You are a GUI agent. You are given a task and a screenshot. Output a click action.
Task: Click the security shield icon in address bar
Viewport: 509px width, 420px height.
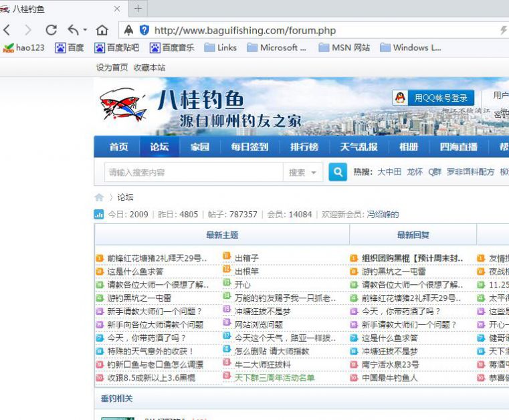144,30
